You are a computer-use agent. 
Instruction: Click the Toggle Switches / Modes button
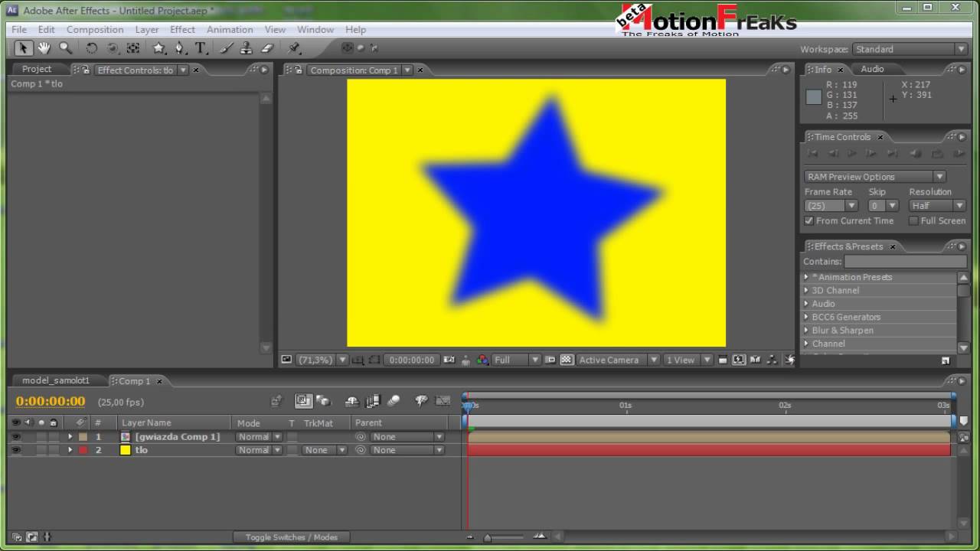pos(292,537)
